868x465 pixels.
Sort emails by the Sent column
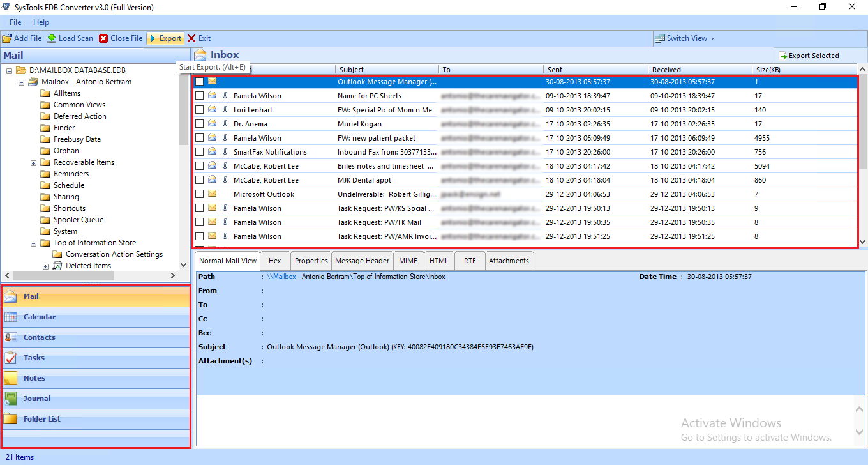595,70
